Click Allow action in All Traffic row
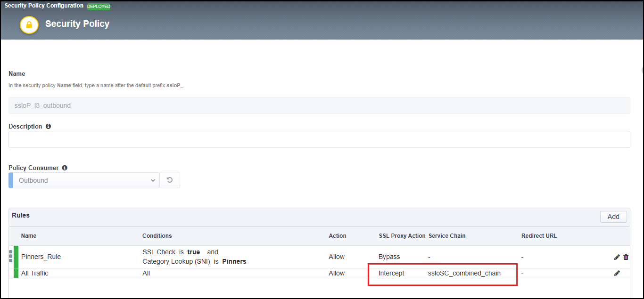644x299 pixels. 337,273
